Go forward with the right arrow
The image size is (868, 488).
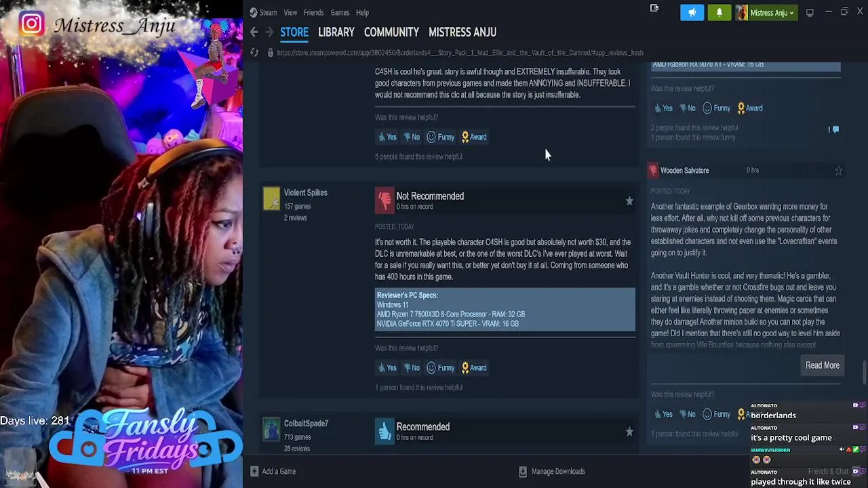click(x=269, y=32)
